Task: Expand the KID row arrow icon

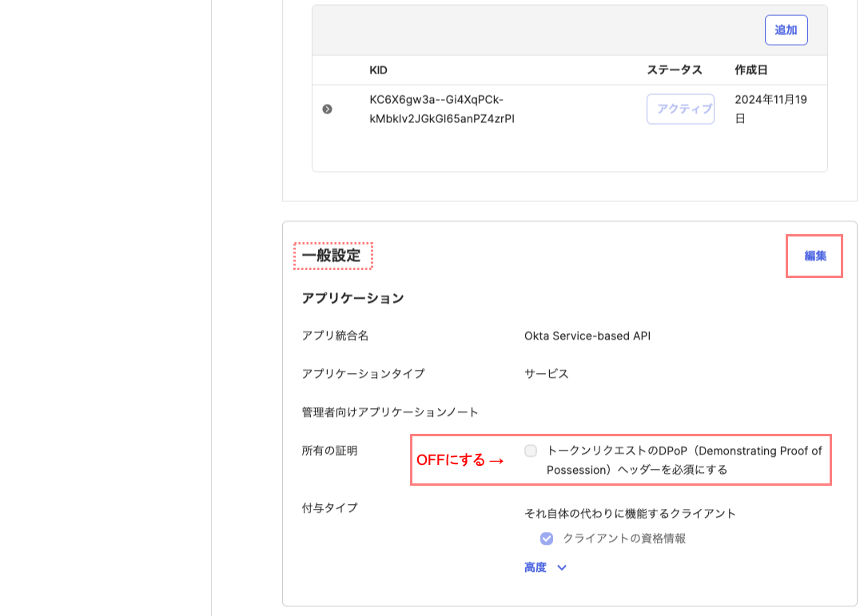Action: click(327, 109)
